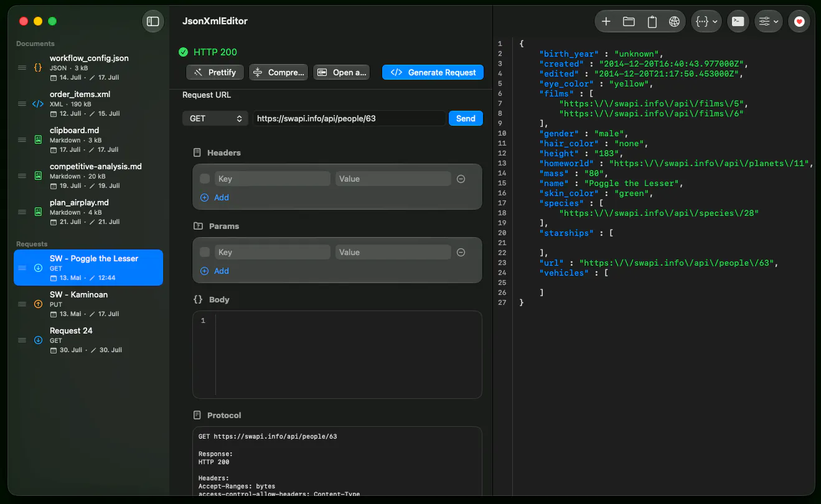Click the markdown icon of plan_airplay.md
821x504 pixels.
[x=38, y=212]
